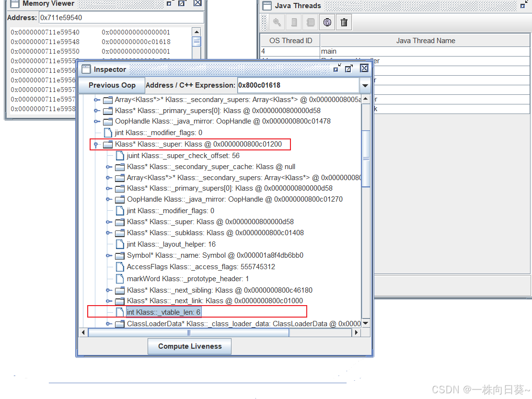Expand the ClassLoaderData node
The image size is (532, 399).
point(109,324)
